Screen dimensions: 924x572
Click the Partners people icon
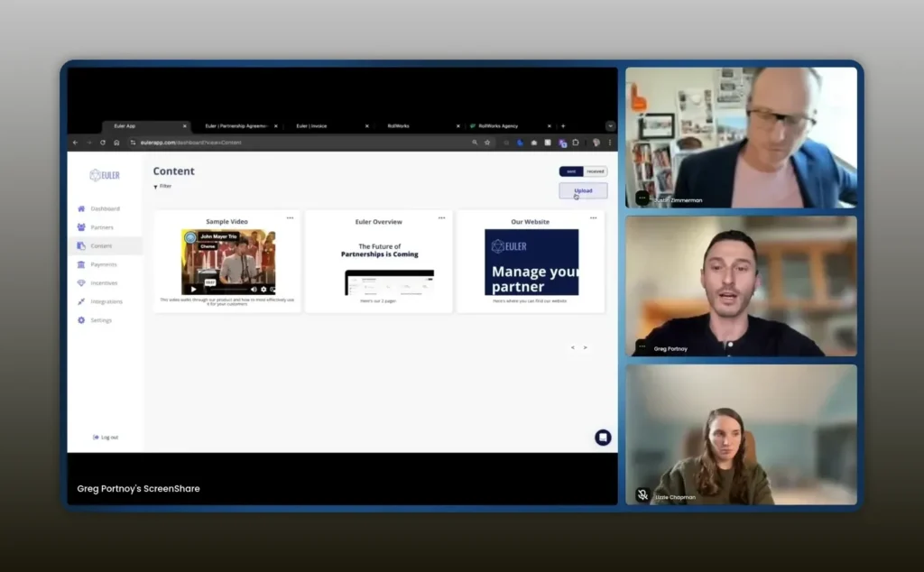click(x=81, y=227)
